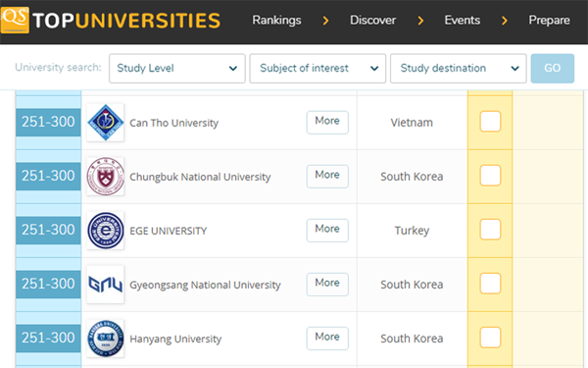Expand the Study Level dropdown

[x=177, y=69]
